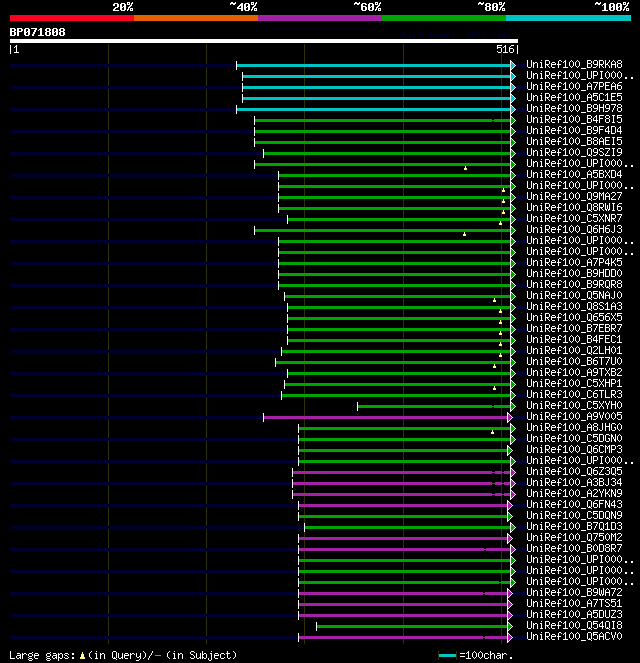This screenshot has width=640, height=663.
Task: Click the yellow gap marker under the A8JHG0 bar
Action: pyautogui.click(x=492, y=432)
